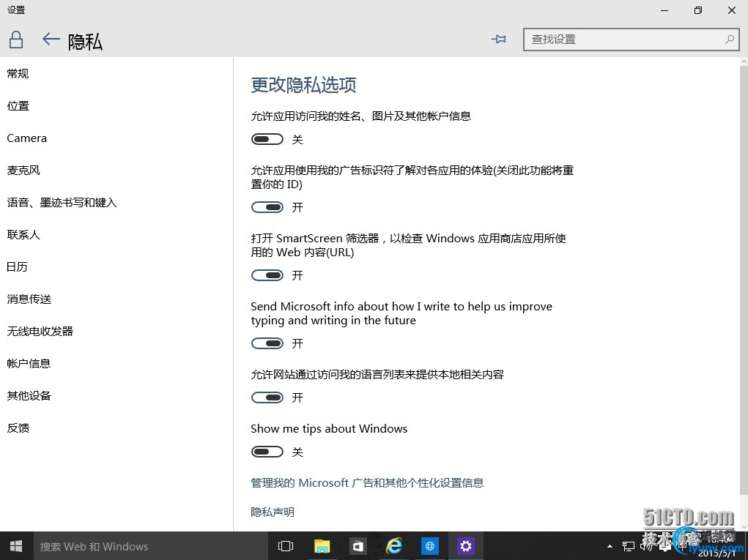
Task: Click the 更改隐私选项 heading text
Action: (303, 85)
